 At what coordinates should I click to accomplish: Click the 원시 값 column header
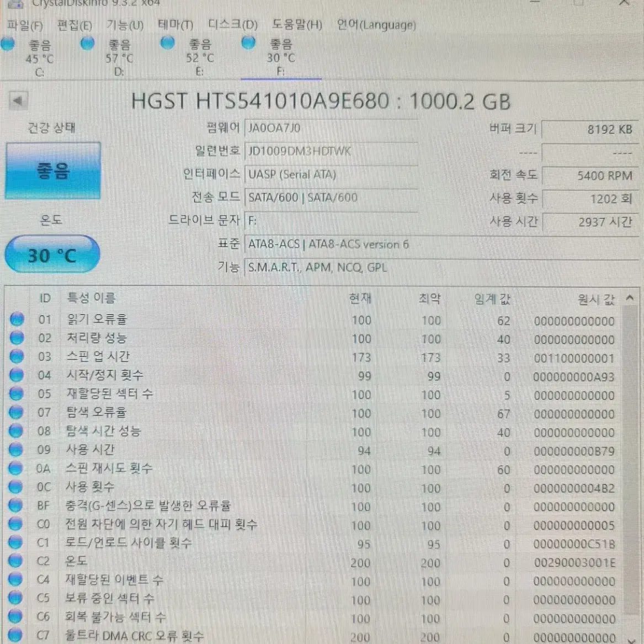597,300
